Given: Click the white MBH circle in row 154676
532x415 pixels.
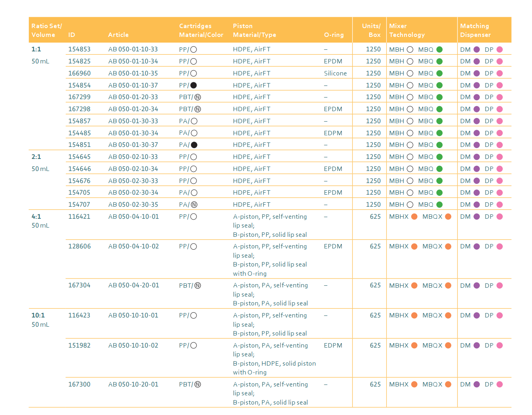Looking at the screenshot, I should tap(410, 181).
